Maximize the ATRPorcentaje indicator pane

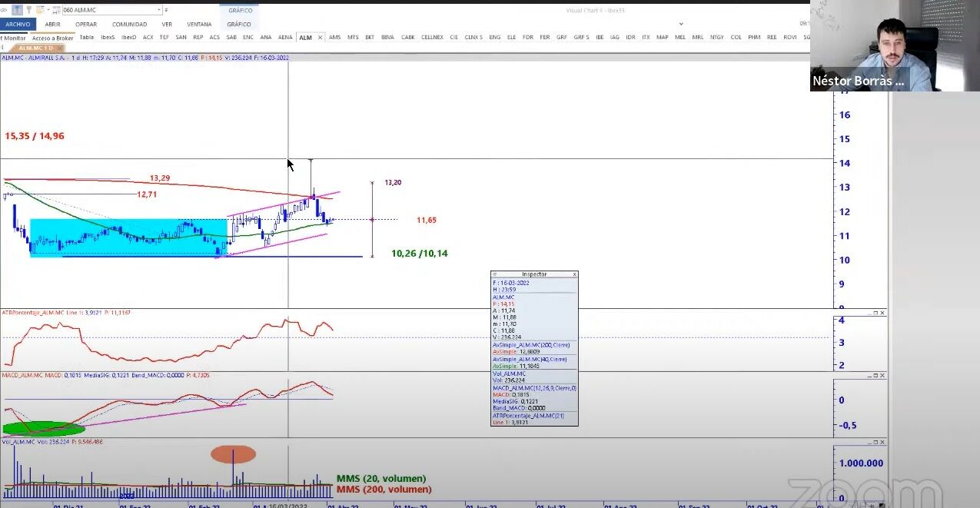(x=875, y=314)
